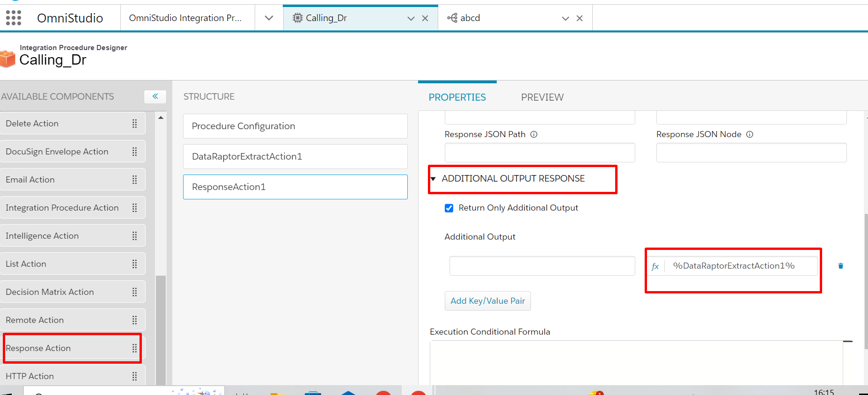The image size is (868, 395).
Task: Collapse the Additional Output Response section
Action: [433, 179]
